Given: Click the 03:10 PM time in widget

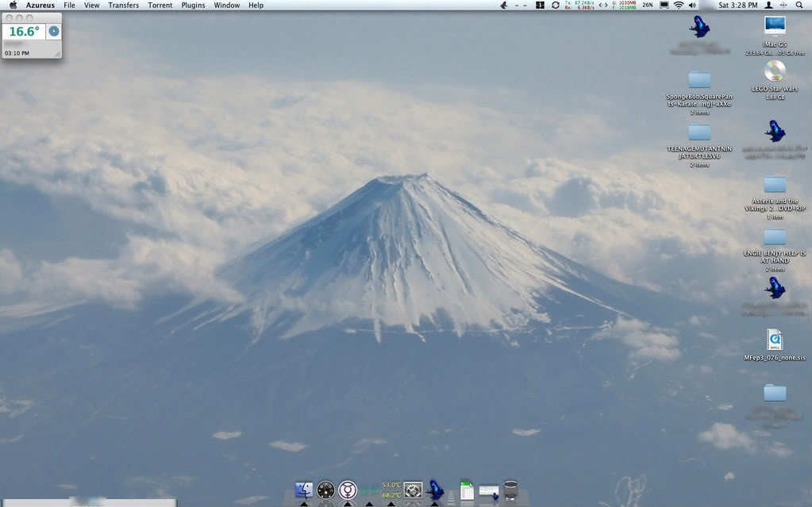Looking at the screenshot, I should [17, 53].
